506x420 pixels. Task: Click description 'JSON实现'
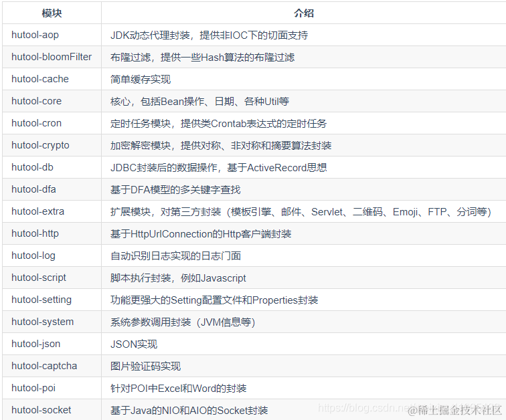[134, 344]
